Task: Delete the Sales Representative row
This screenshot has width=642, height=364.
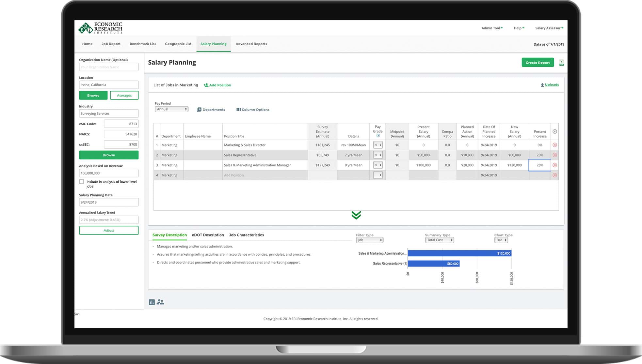Action: (x=554, y=155)
